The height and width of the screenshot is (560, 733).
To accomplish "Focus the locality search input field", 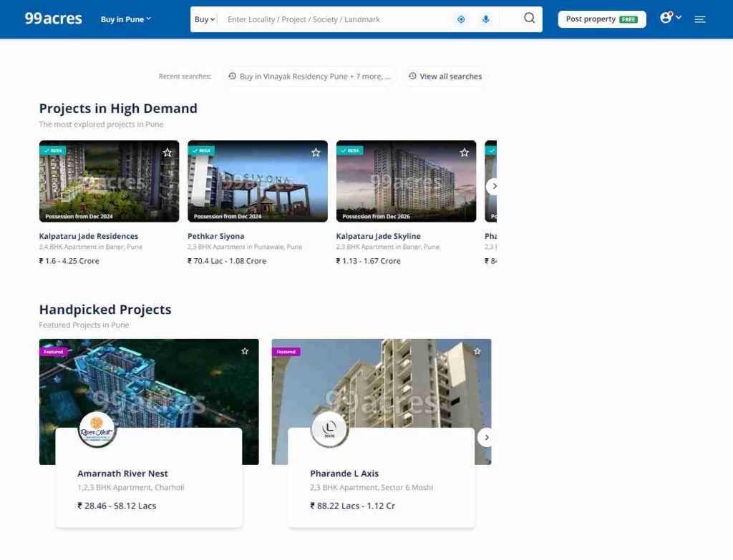I will tap(336, 19).
